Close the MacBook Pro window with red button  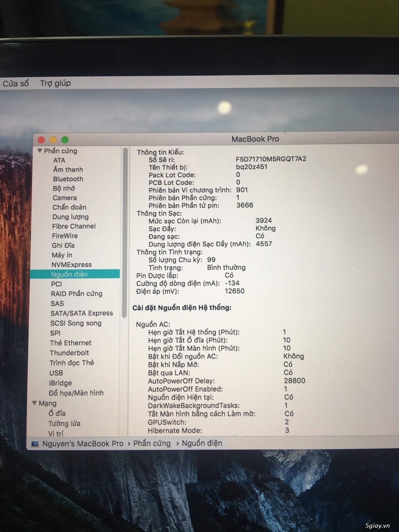click(x=41, y=140)
